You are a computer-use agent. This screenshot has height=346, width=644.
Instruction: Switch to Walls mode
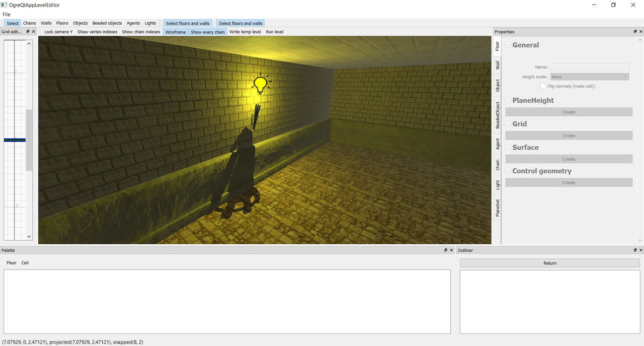(46, 23)
